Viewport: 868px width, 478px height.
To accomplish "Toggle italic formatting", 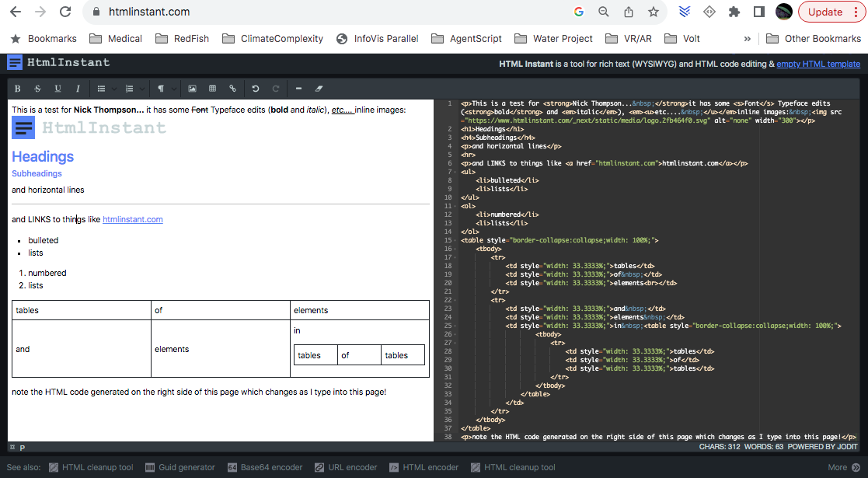I will click(78, 89).
